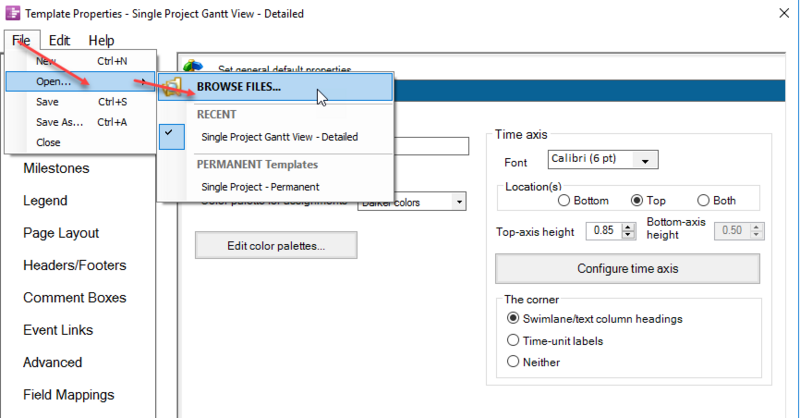Click the Bottom-axis height value field
Viewport: 800px width, 418px height.
pyautogui.click(x=732, y=231)
